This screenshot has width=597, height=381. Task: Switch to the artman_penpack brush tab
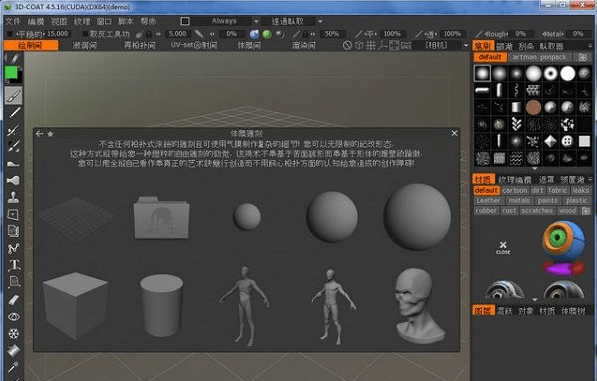coord(540,57)
